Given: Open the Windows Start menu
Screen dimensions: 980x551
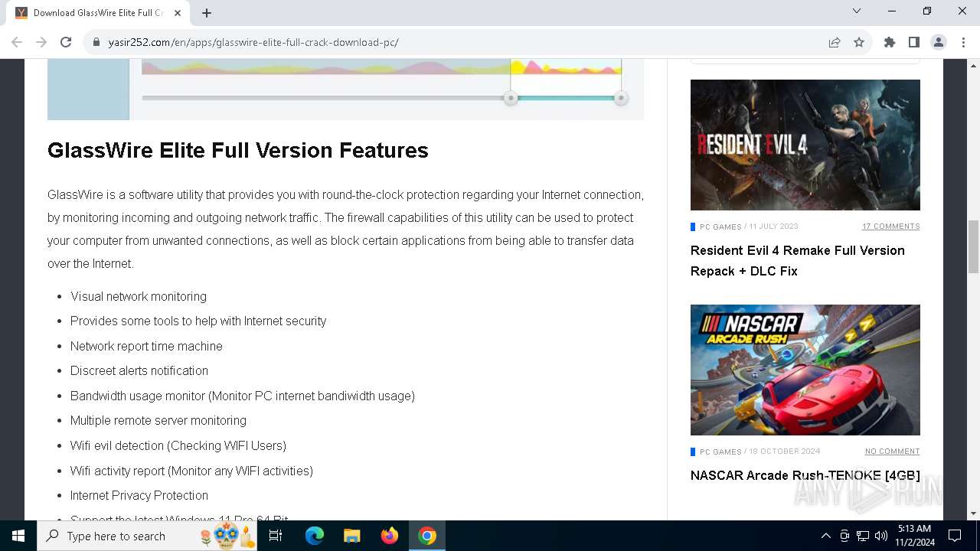Looking at the screenshot, I should coord(18,536).
